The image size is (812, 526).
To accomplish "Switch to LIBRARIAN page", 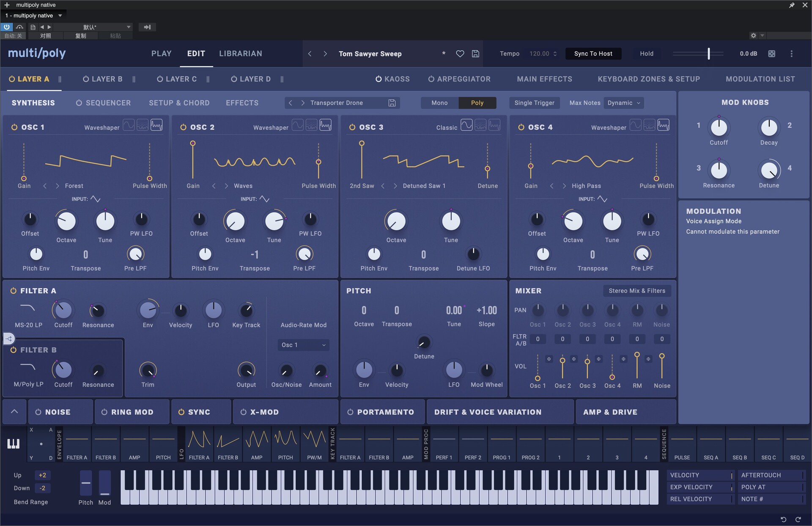I will click(241, 54).
